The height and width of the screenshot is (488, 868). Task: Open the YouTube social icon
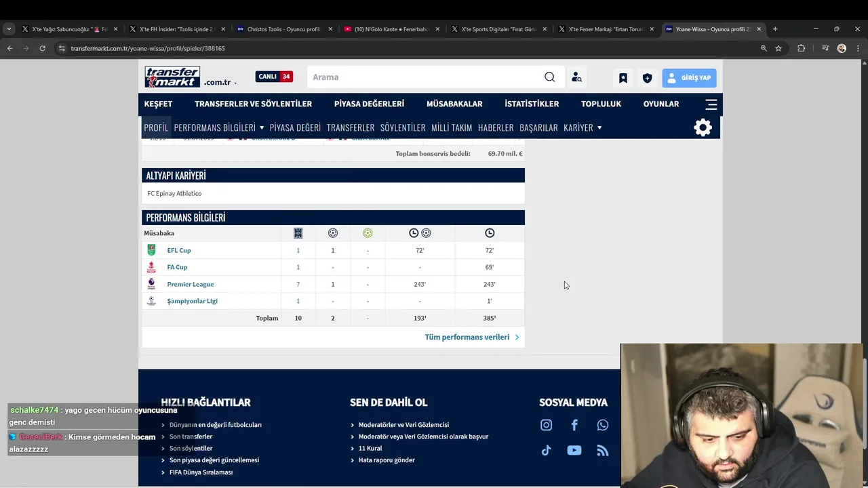[574, 450]
